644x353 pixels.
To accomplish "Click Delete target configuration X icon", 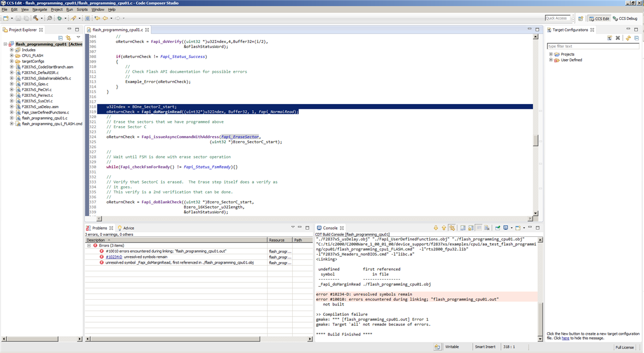I will coord(618,38).
